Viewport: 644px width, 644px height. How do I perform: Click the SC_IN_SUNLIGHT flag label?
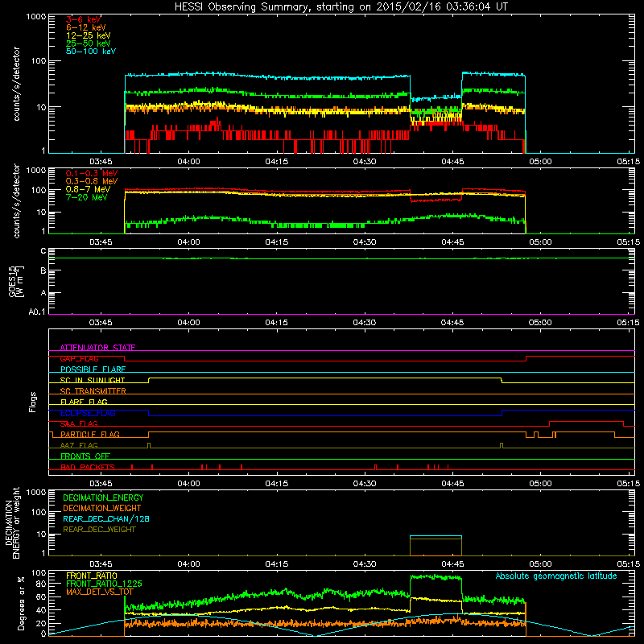[93, 380]
